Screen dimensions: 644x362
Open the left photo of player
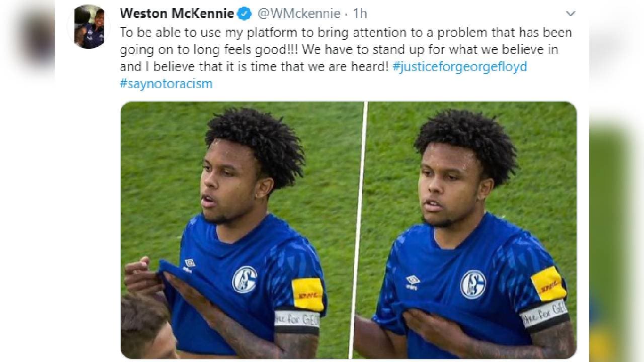click(x=242, y=230)
